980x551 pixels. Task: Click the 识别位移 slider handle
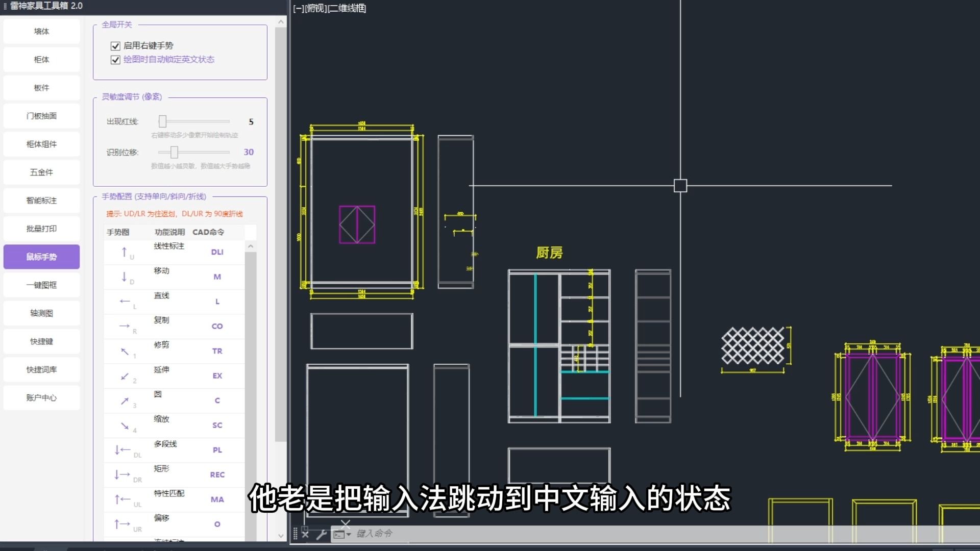[x=174, y=152]
